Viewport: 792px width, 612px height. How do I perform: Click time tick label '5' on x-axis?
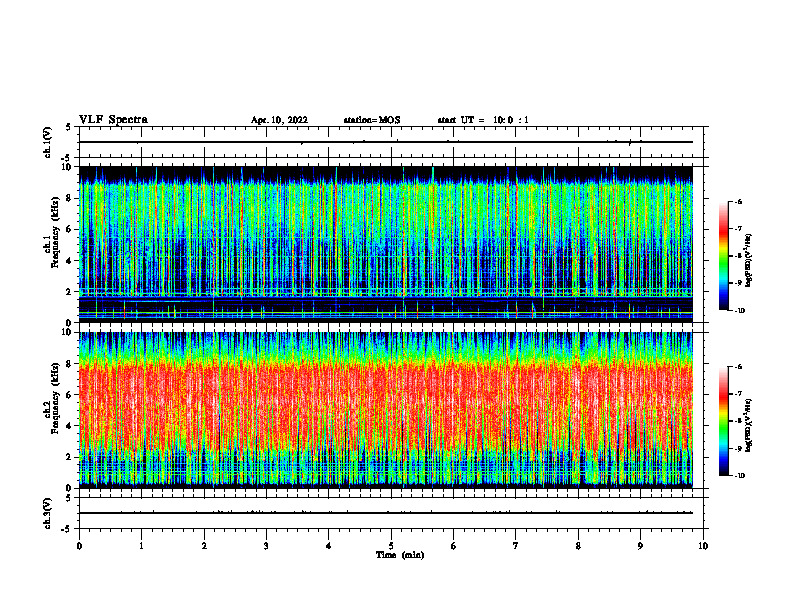[391, 546]
